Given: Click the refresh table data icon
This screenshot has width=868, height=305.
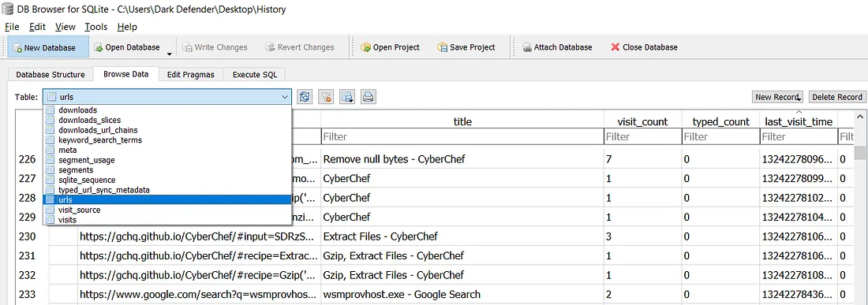Looking at the screenshot, I should (x=305, y=97).
